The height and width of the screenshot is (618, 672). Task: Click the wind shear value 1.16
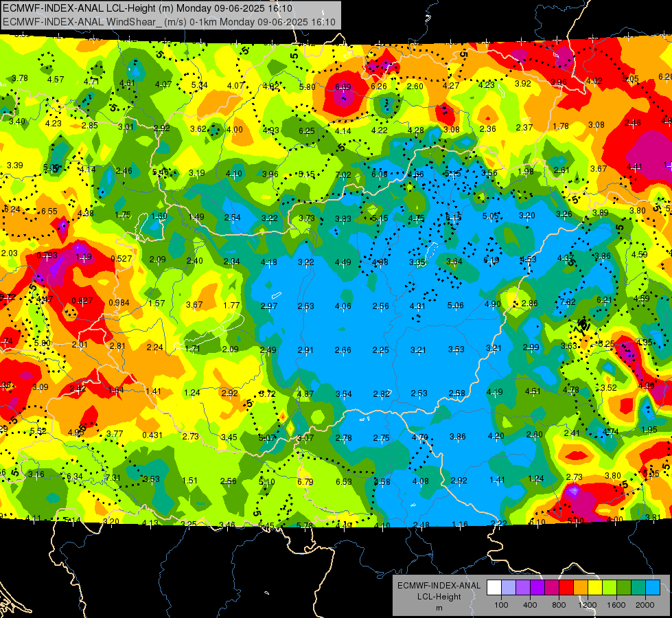click(x=460, y=525)
